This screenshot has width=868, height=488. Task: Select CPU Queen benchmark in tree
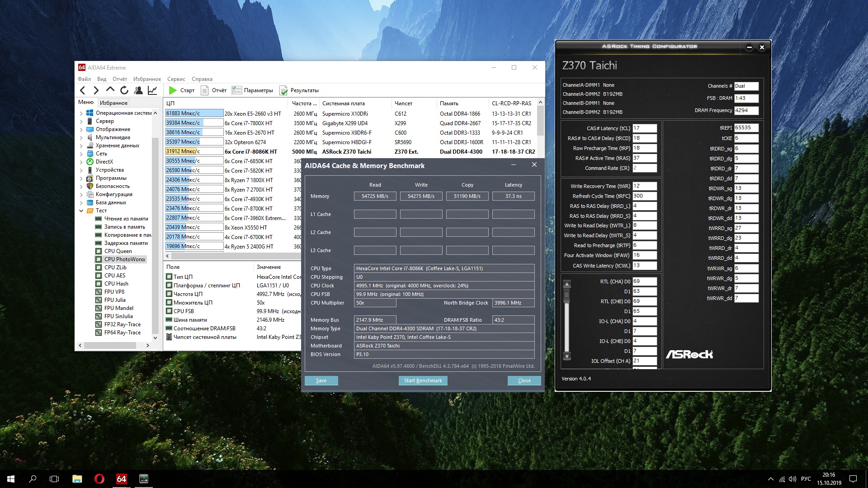(118, 251)
